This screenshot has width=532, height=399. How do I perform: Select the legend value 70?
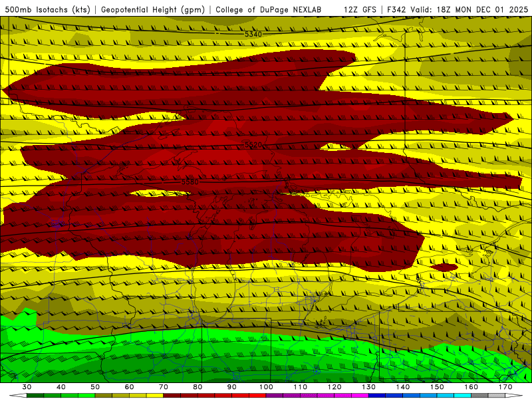[164, 387]
